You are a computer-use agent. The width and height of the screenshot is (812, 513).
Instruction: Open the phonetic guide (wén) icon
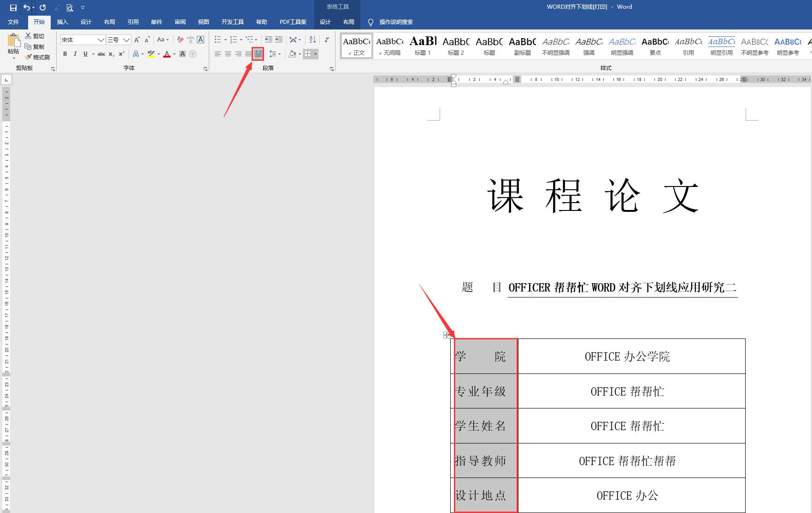click(x=190, y=40)
